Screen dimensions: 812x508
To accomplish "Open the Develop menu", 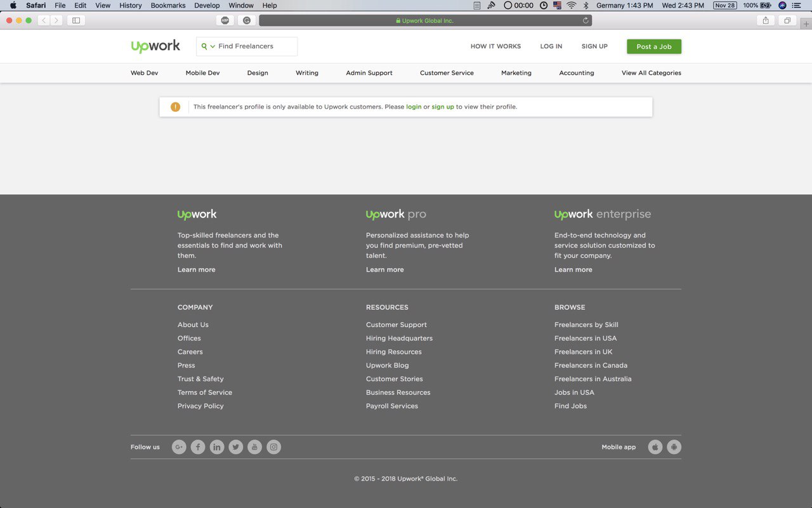I will (207, 5).
